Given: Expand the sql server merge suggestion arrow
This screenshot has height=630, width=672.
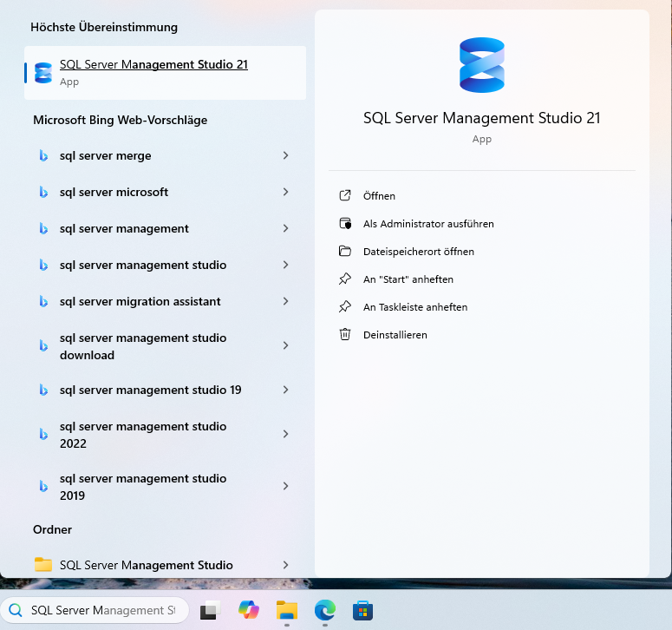Looking at the screenshot, I should point(286,155).
